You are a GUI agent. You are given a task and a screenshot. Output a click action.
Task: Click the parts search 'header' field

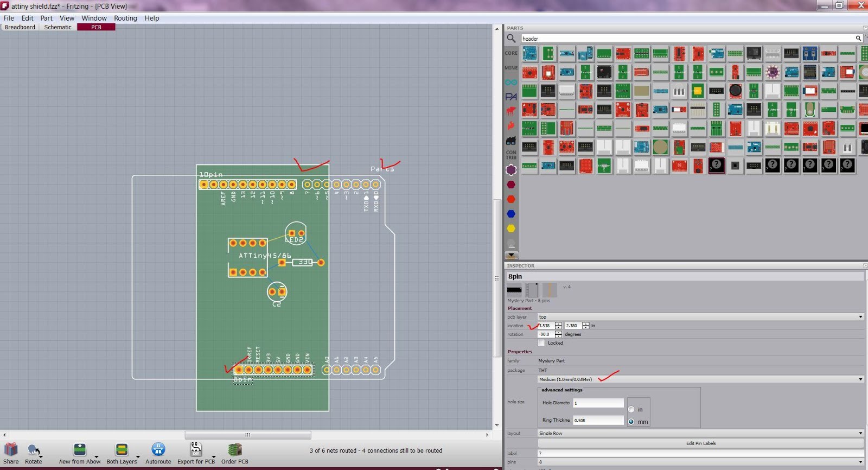click(687, 39)
